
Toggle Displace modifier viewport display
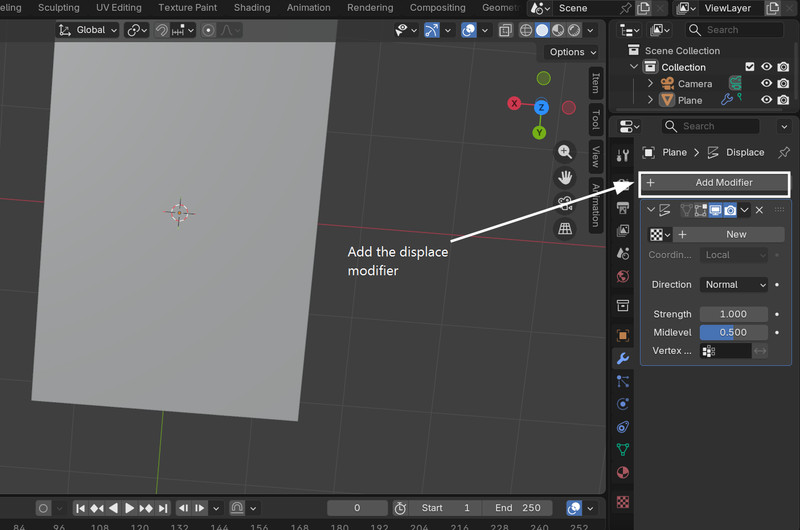(716, 210)
